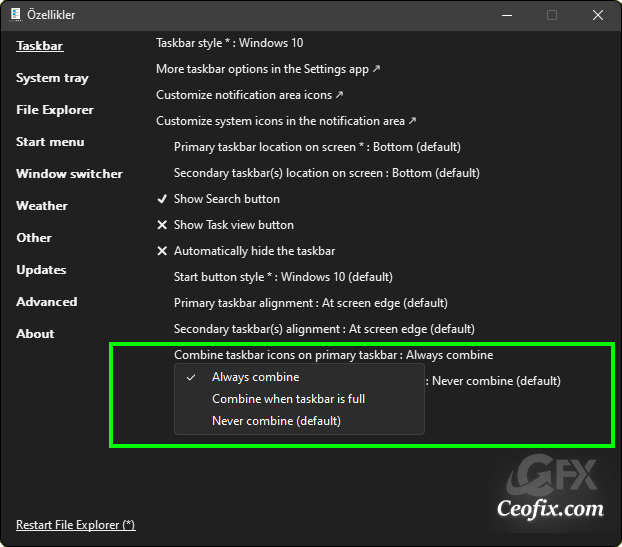The height and width of the screenshot is (547, 622).
Task: Select Window switcher in sidebar
Action: pos(69,174)
